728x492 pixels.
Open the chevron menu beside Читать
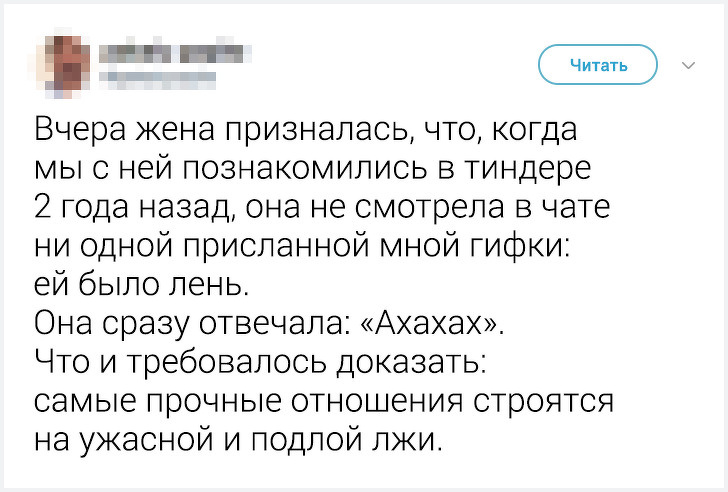click(x=688, y=65)
